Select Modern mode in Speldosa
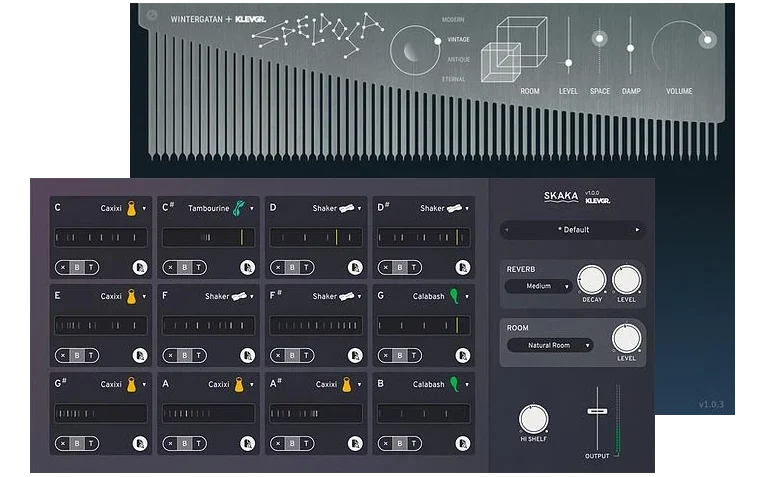 click(x=453, y=19)
